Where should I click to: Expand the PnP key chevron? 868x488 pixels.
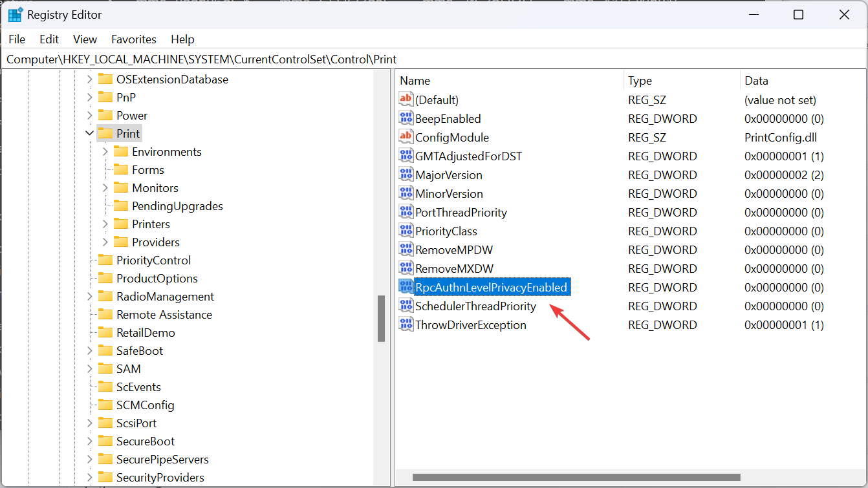90,97
